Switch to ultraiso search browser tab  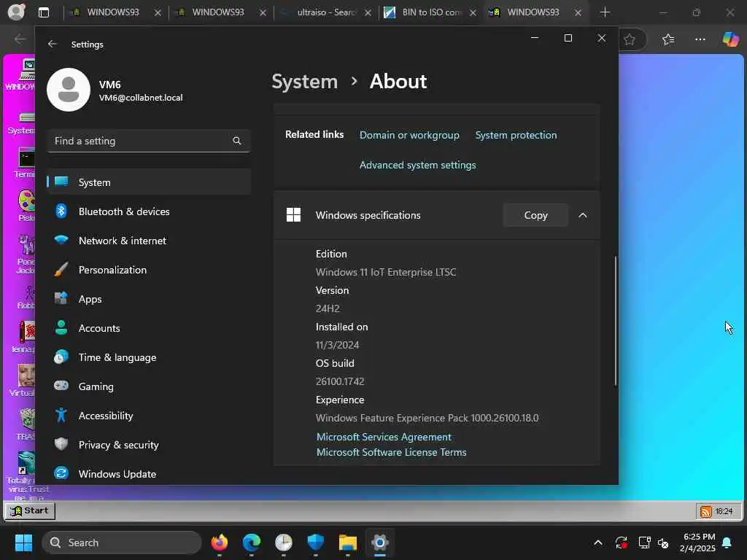point(325,12)
